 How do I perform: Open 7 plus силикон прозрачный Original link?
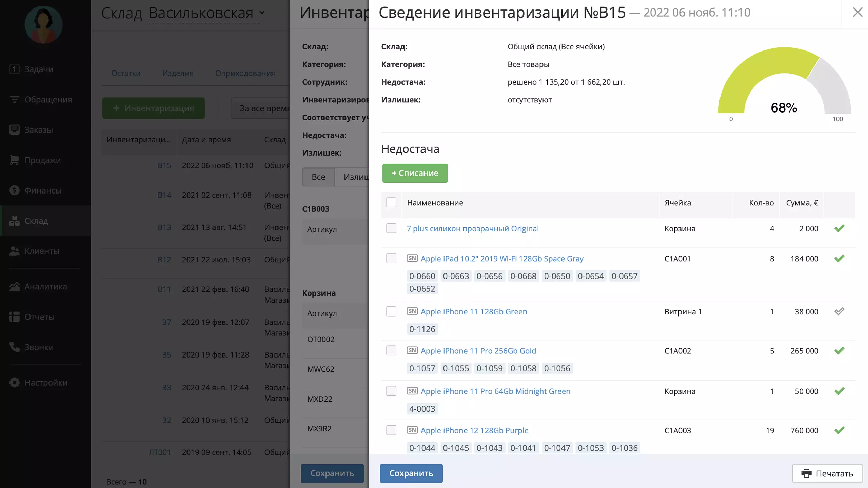click(x=473, y=229)
